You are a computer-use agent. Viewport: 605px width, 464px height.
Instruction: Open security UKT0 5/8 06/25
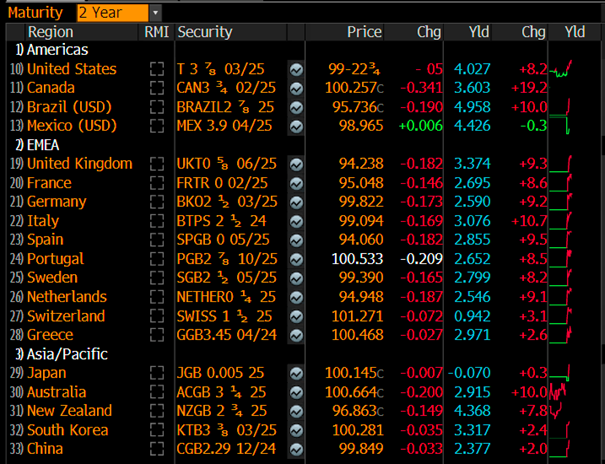(x=226, y=164)
